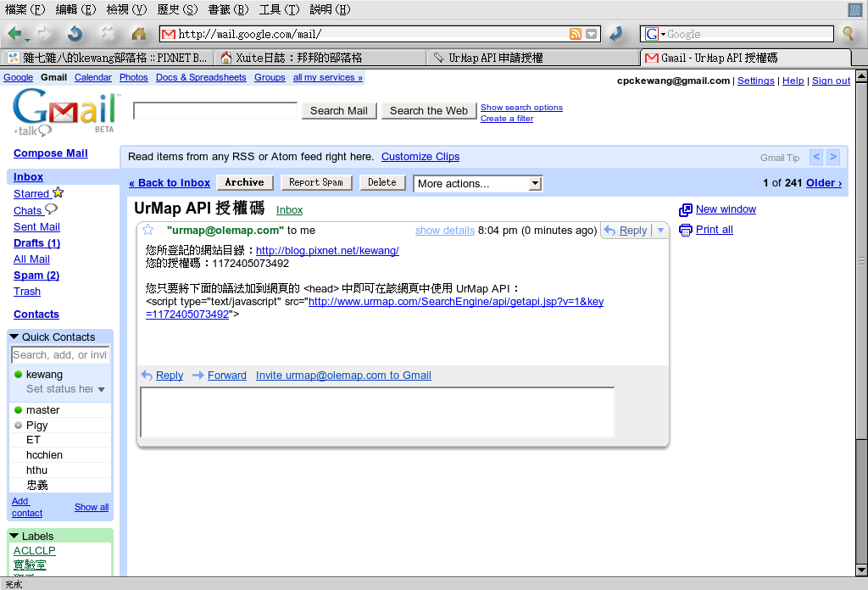Image resolution: width=868 pixels, height=590 pixels.
Task: Click the New window icon
Action: pyautogui.click(x=685, y=209)
